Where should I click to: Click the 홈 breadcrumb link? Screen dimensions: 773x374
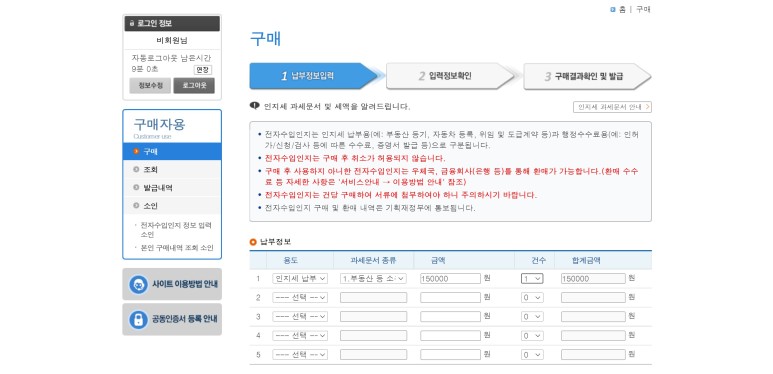click(x=622, y=9)
